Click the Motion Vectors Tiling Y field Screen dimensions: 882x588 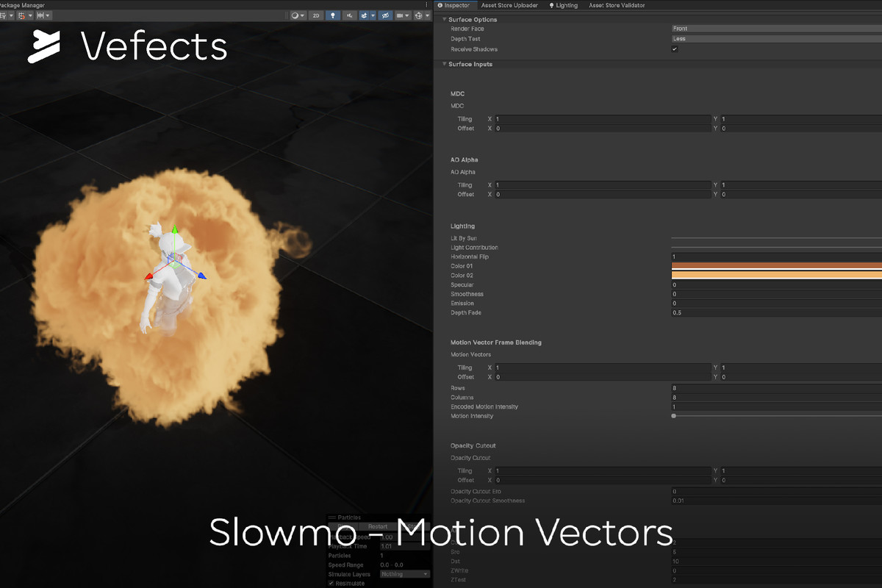click(800, 367)
